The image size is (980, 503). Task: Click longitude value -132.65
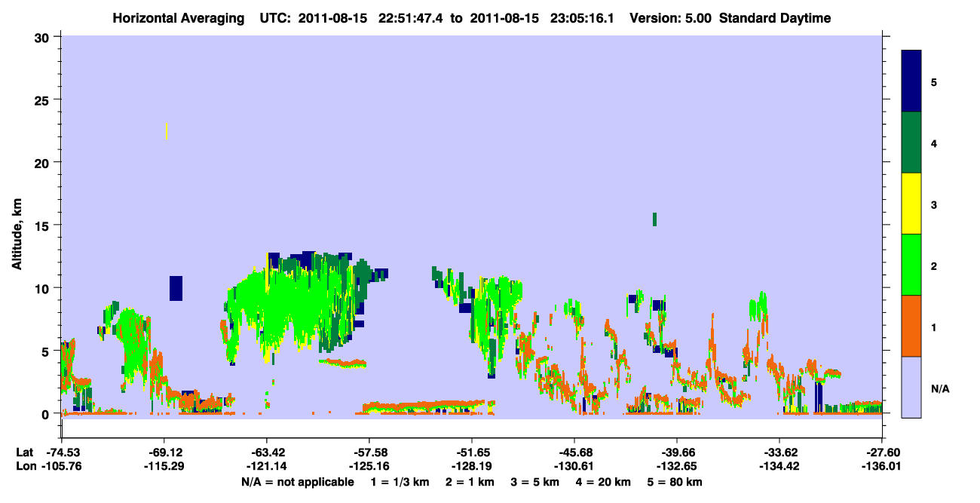pos(677,466)
